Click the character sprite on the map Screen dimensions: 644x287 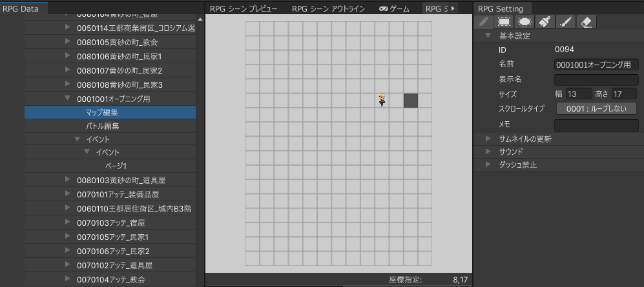point(382,100)
